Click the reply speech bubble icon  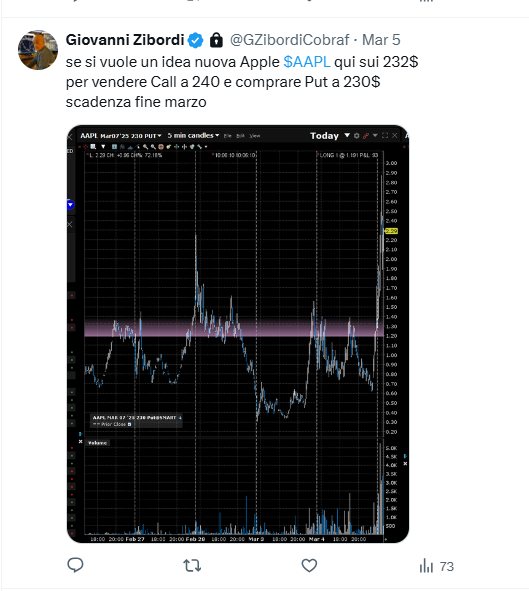(x=75, y=565)
